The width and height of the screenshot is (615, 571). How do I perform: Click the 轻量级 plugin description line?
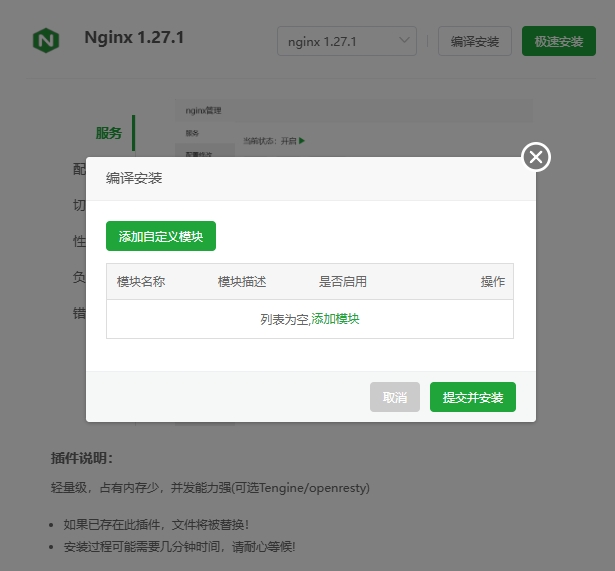[x=210, y=488]
